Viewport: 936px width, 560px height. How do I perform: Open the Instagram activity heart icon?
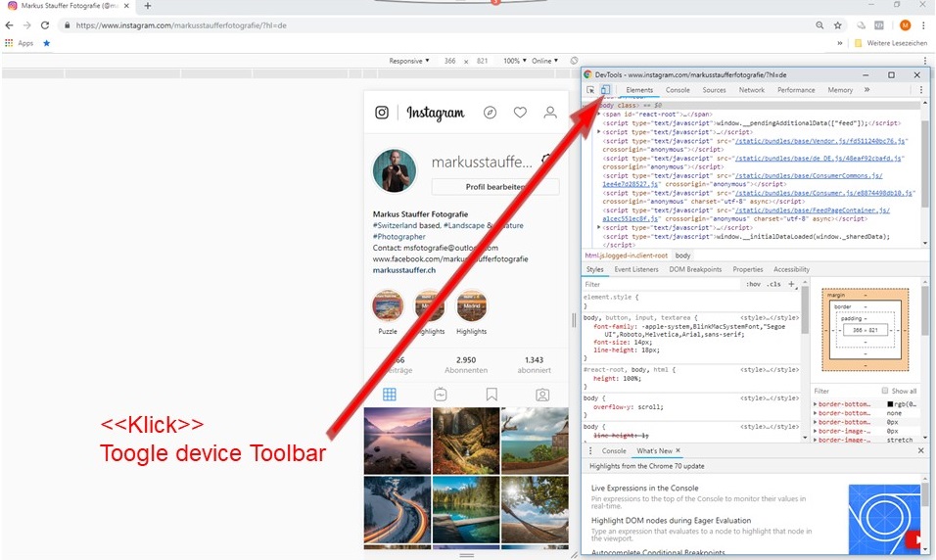pyautogui.click(x=520, y=113)
